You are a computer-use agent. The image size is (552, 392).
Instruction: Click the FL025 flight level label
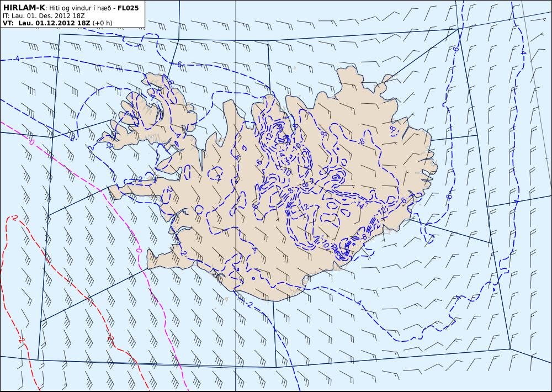click(128, 8)
